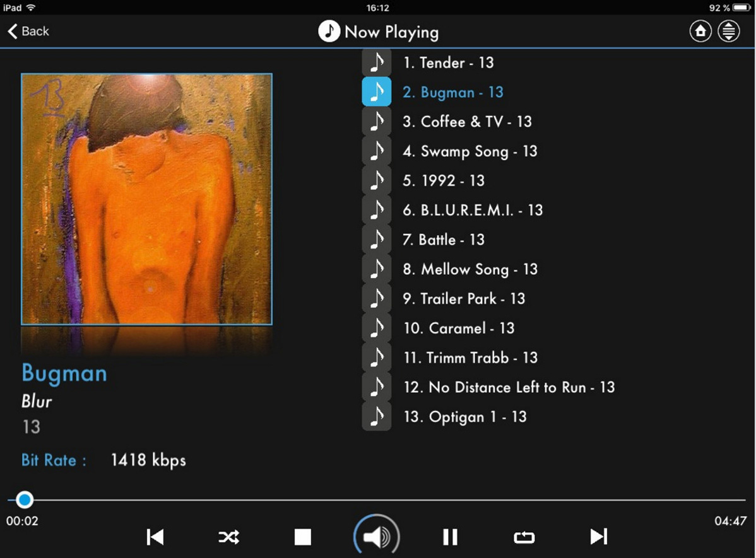This screenshot has height=558, width=756.
Task: Open the volume speaker control
Action: pyautogui.click(x=376, y=537)
